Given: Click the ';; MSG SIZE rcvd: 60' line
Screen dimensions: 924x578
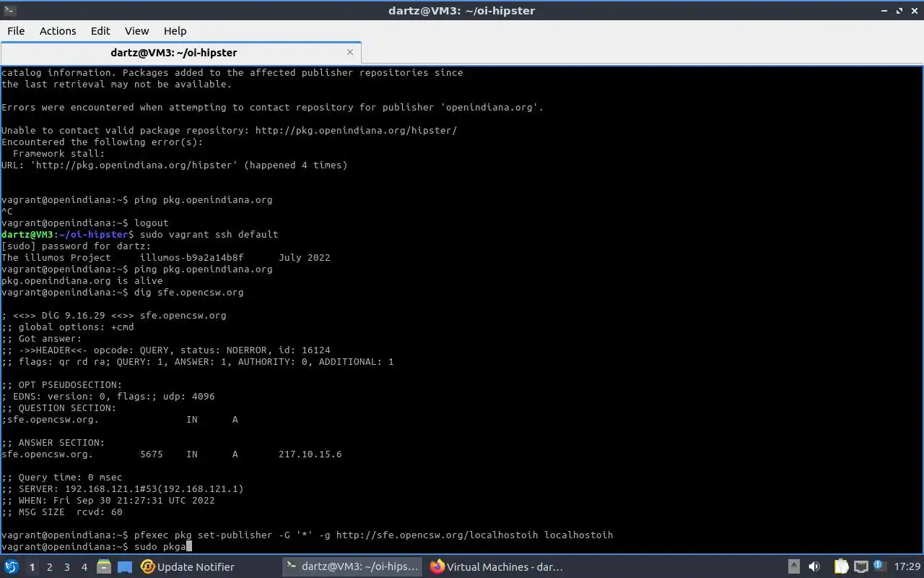Looking at the screenshot, I should click(61, 512).
